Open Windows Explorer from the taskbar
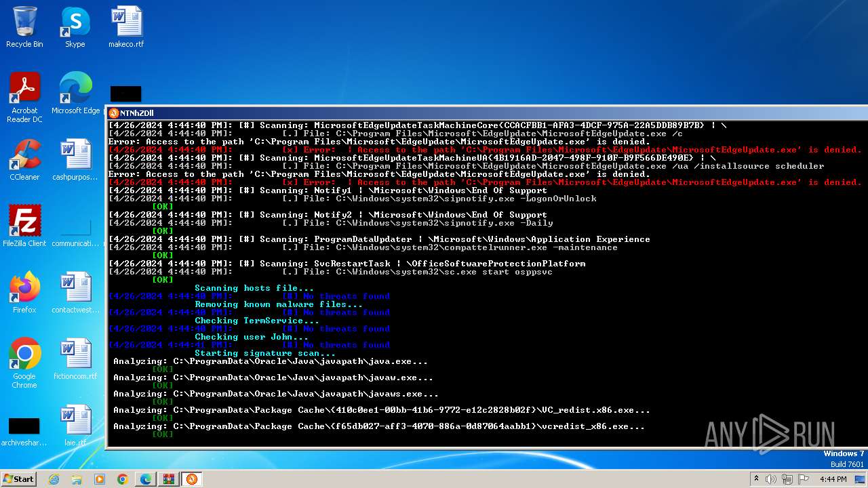 [x=77, y=479]
